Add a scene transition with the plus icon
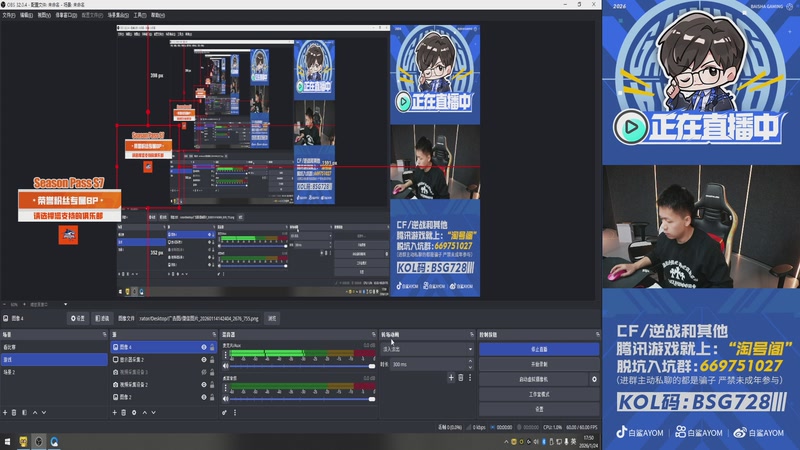This screenshot has height=450, width=800. pyautogui.click(x=451, y=378)
